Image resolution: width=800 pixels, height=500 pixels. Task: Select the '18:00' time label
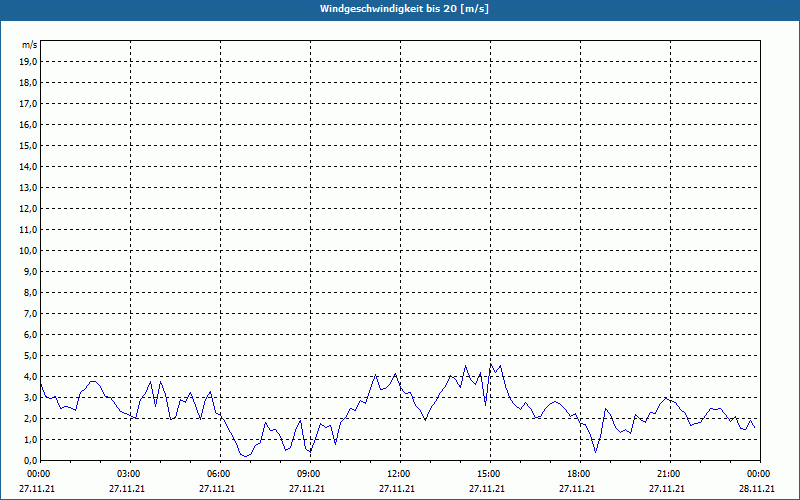tap(580, 474)
